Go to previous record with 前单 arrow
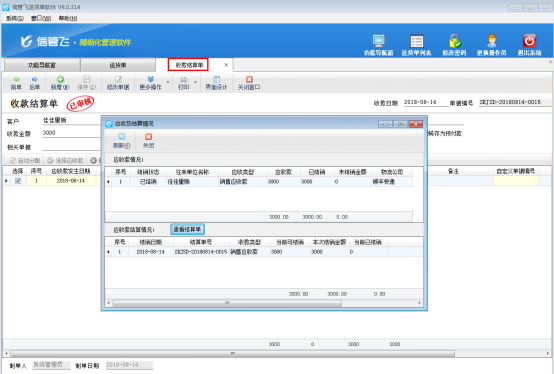Image resolution: width=554 pixels, height=374 pixels. pos(16,79)
